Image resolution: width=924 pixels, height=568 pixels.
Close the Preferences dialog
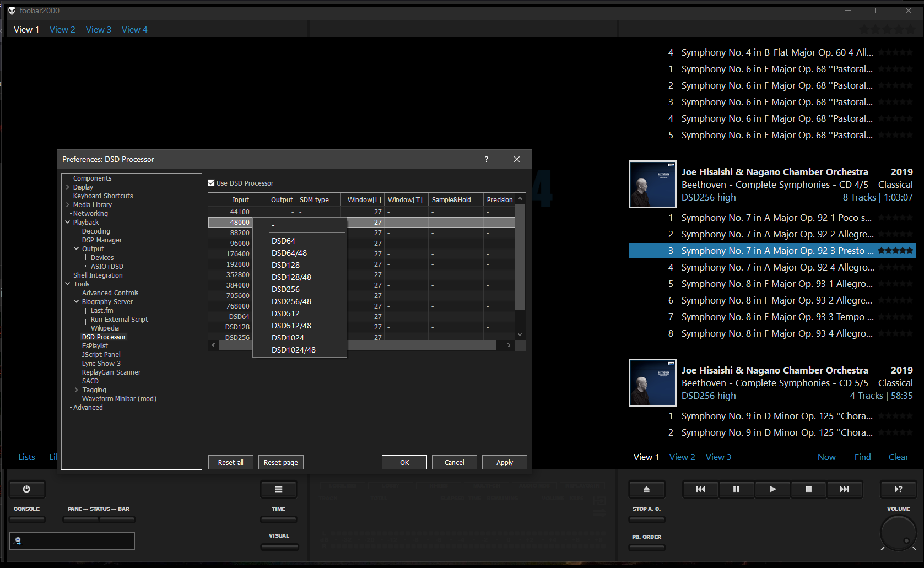[517, 159]
